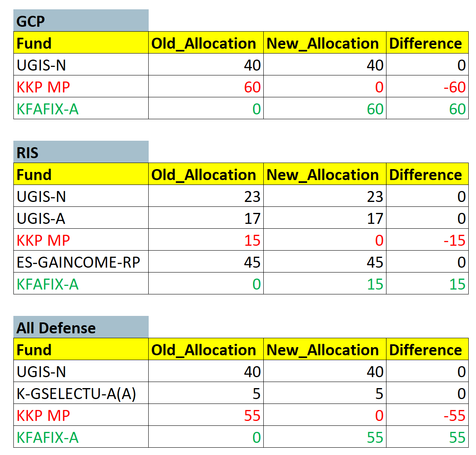Select New_Allocation header in All Defense table
This screenshot has width=476, height=455.
(324, 350)
